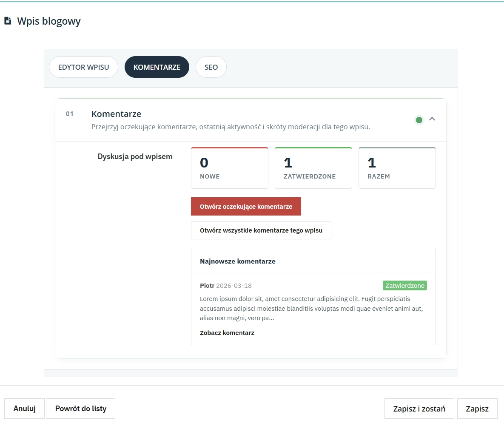504x423 pixels.
Task: Click "Otwórz oczekujące komentarze" button
Action: pyautogui.click(x=246, y=206)
